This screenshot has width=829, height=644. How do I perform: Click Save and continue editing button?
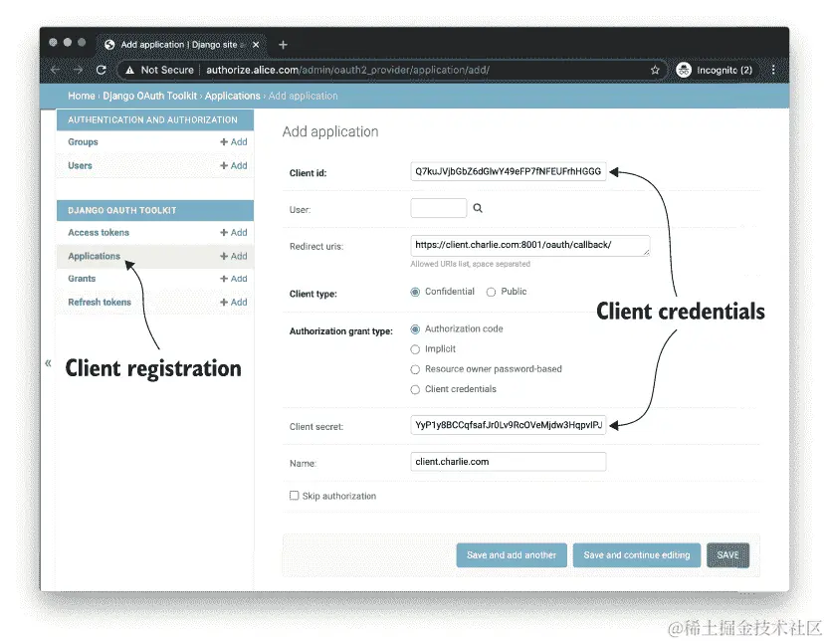(637, 555)
